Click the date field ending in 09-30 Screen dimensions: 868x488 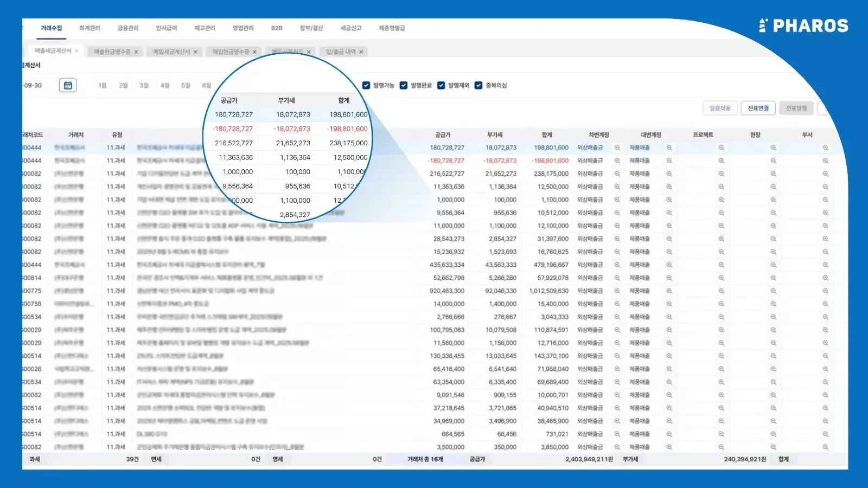(x=35, y=86)
